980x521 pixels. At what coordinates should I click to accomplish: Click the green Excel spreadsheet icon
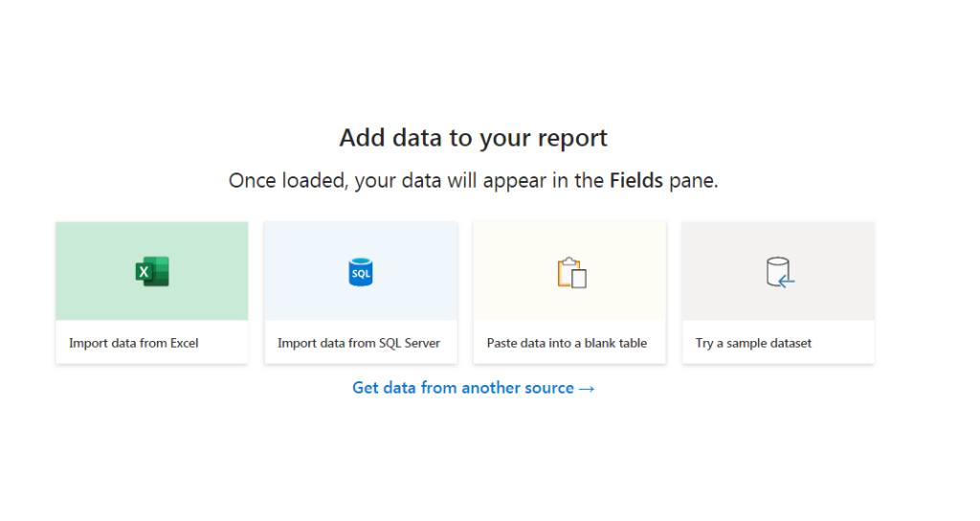pos(152,271)
